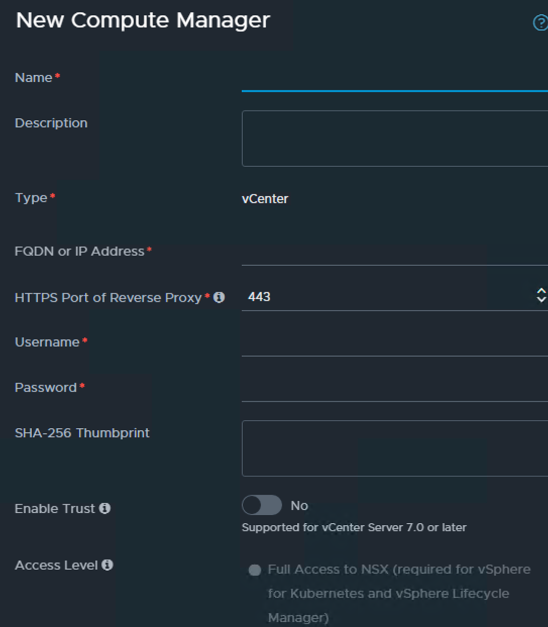Select Full Access to NSX radio button

(x=255, y=570)
